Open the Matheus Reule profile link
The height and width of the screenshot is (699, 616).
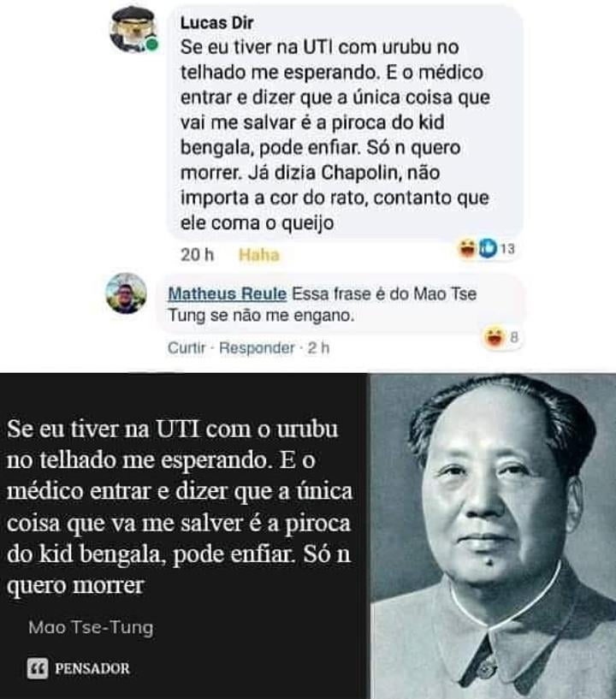pos(228,293)
